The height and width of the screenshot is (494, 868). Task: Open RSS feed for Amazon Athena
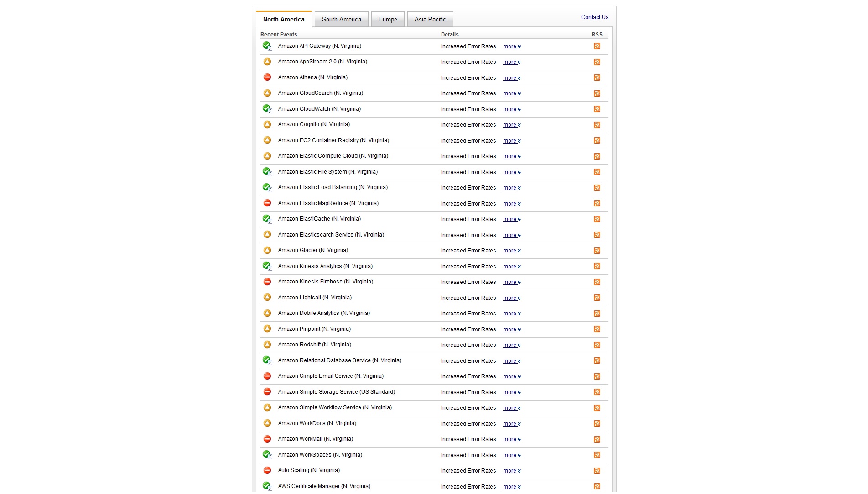tap(597, 77)
